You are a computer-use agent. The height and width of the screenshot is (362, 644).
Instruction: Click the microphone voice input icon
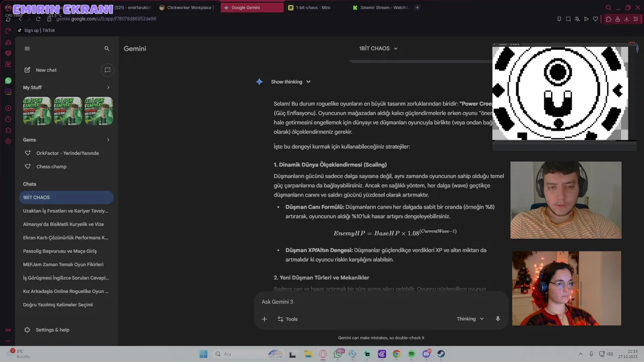click(498, 319)
